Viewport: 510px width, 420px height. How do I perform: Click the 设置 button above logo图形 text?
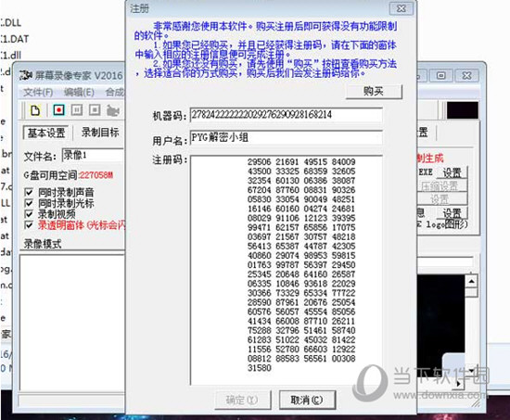point(452,213)
